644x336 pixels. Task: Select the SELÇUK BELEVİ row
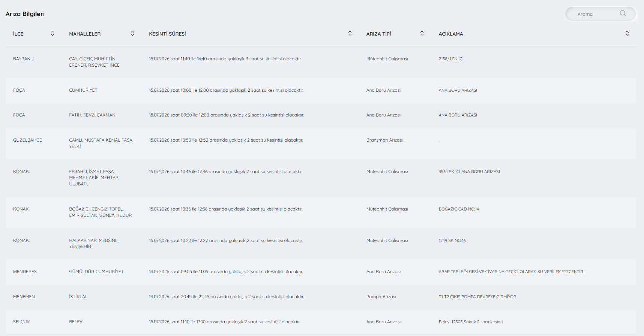[x=321, y=322]
